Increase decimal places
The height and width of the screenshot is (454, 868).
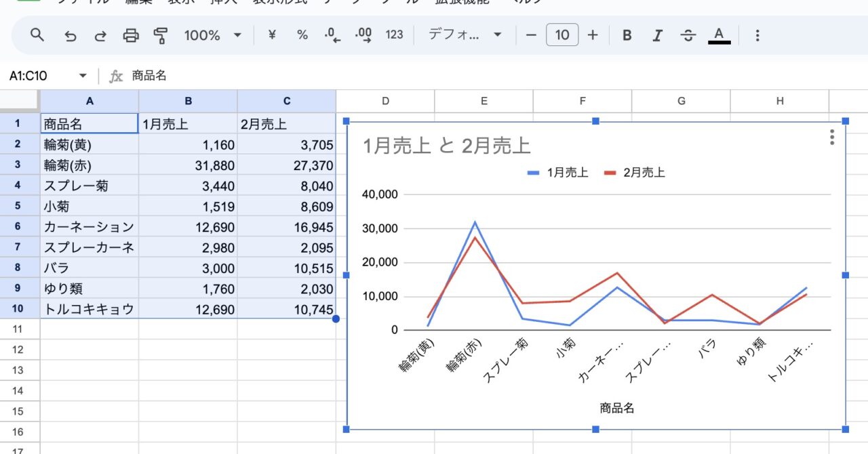pos(363,35)
